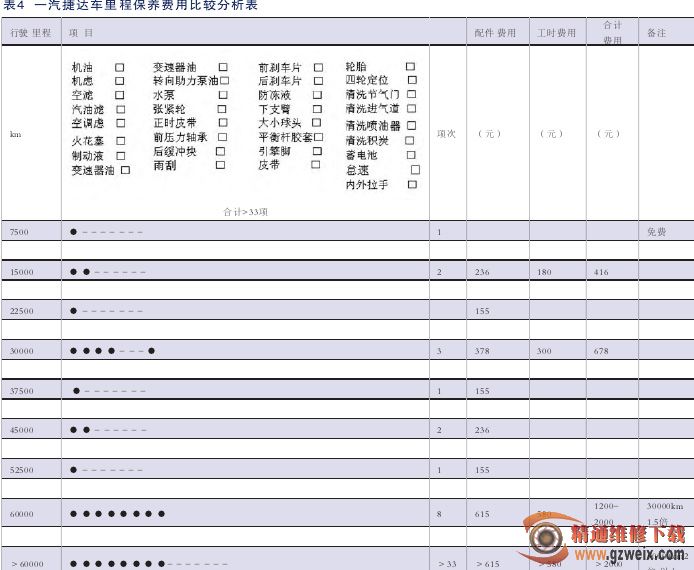Click the km unit label
The height and width of the screenshot is (570, 694).
pyautogui.click(x=15, y=134)
